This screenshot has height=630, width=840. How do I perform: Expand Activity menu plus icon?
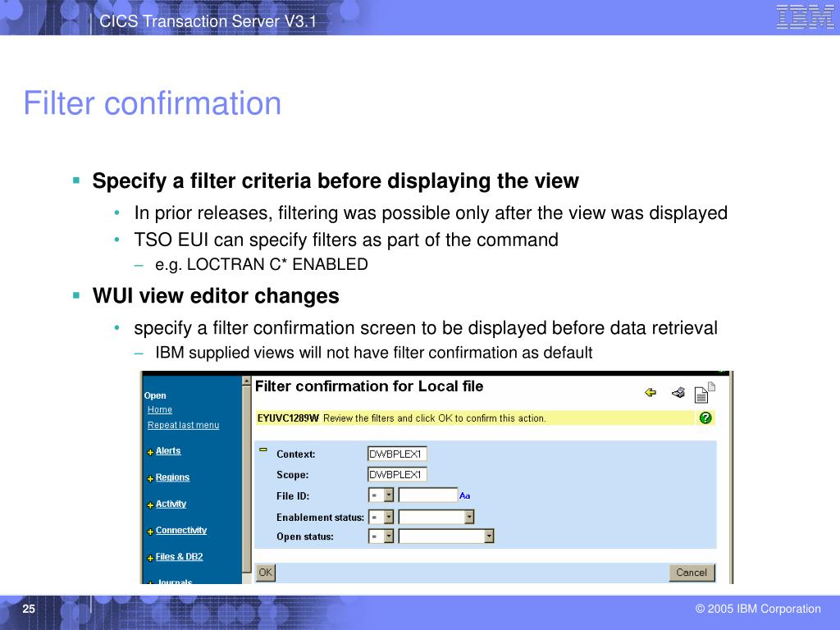click(x=150, y=504)
